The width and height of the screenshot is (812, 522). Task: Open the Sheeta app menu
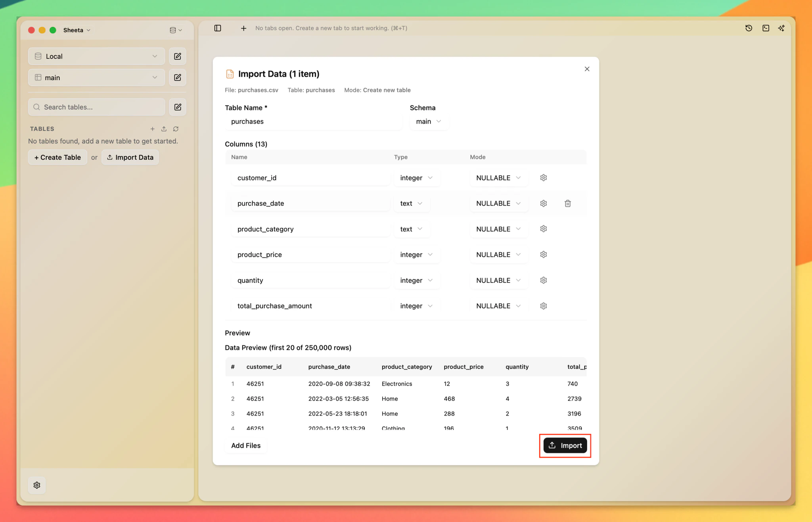[77, 30]
